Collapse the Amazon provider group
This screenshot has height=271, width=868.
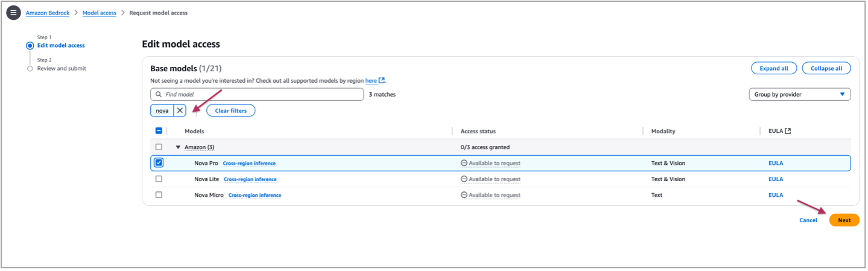178,147
